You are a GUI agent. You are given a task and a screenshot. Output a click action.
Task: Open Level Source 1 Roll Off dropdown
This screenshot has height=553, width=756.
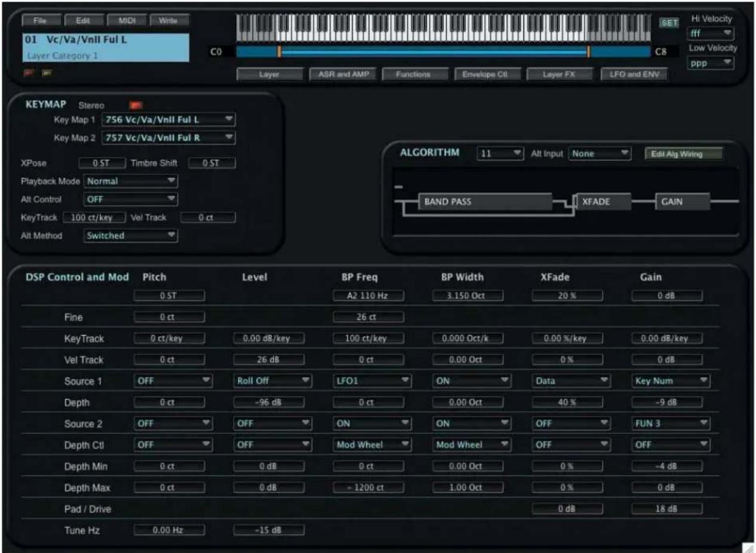tap(273, 380)
